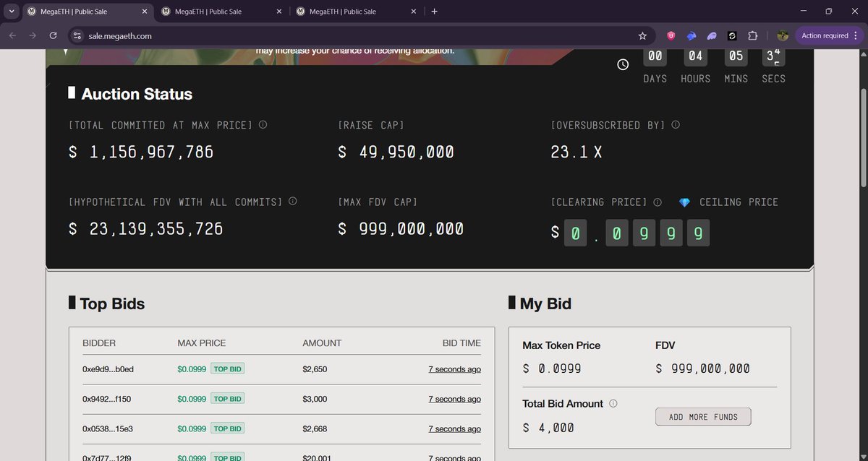Open bid time link for $2,668 bid
Image resolution: width=868 pixels, height=461 pixels.
454,429
